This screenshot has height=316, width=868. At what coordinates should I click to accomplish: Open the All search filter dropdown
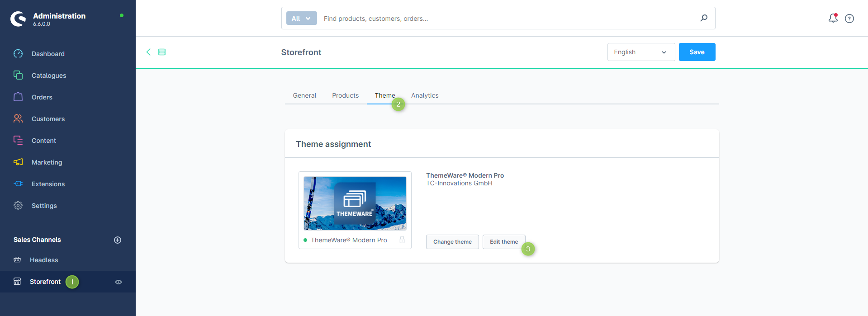[301, 19]
